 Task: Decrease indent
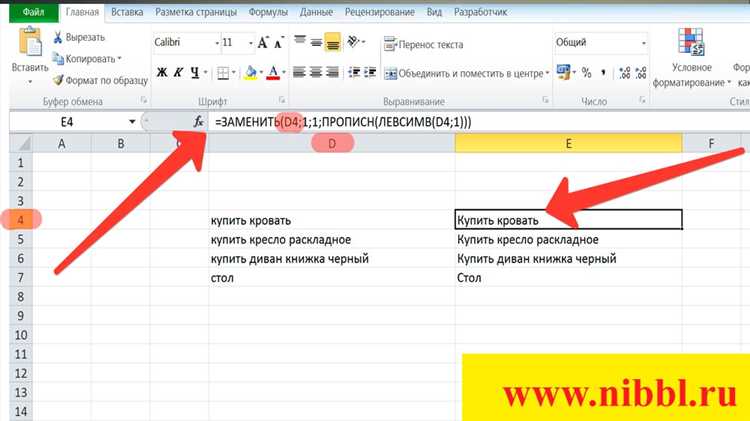click(354, 73)
